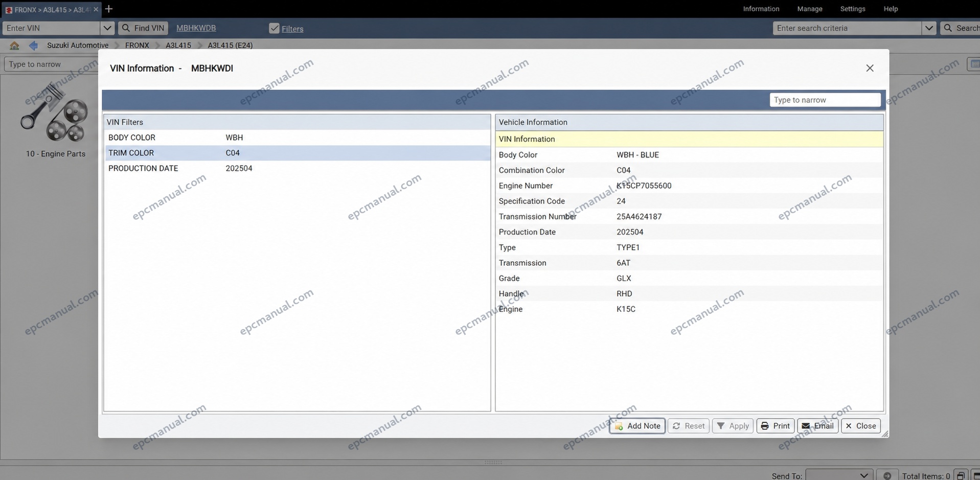Open the Send To dropdown

(838, 475)
